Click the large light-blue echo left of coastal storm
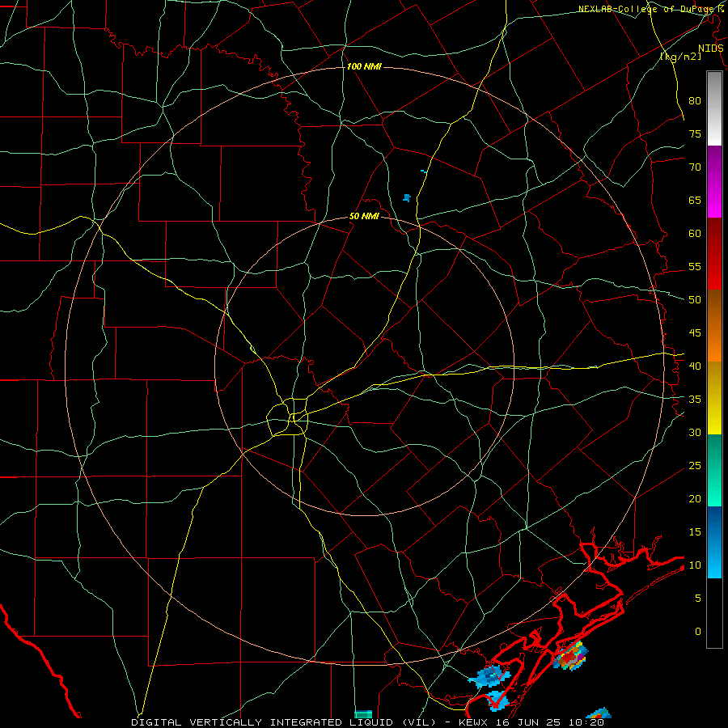The width and height of the screenshot is (728, 728). pyautogui.click(x=489, y=676)
